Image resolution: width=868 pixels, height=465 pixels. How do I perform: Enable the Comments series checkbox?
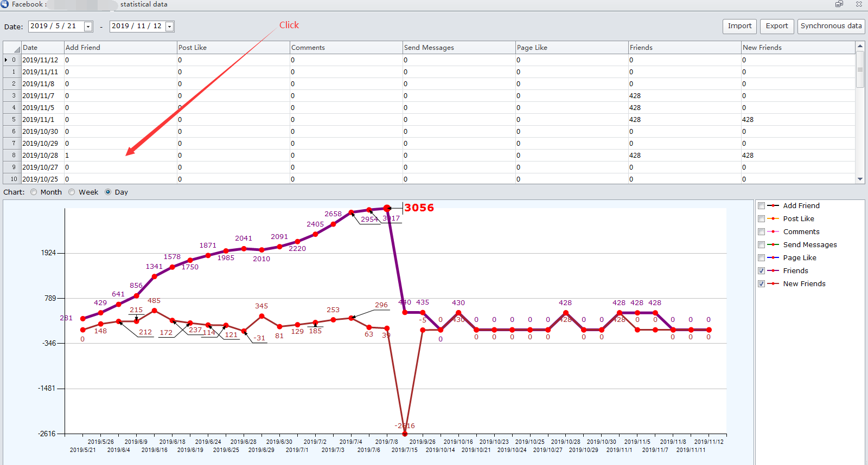tap(761, 232)
